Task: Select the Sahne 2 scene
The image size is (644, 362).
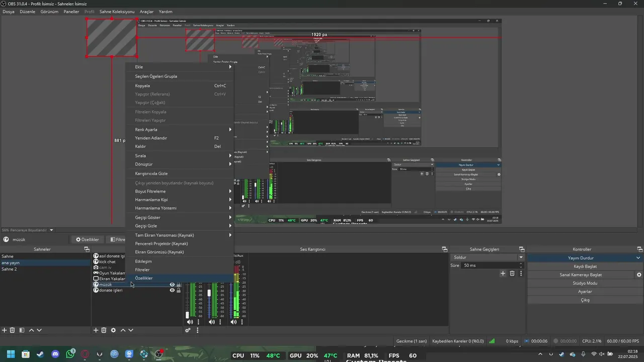Action: point(45,269)
